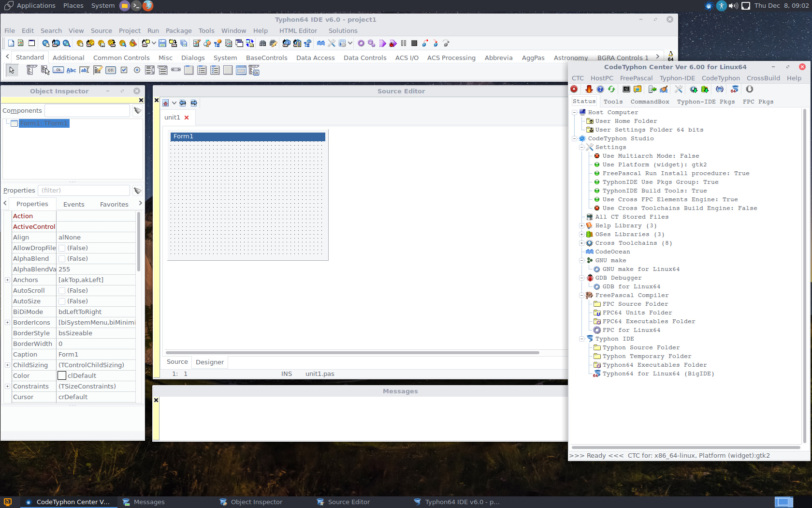Toggle the AllowDropFiles checkbox
The height and width of the screenshot is (508, 812).
coord(62,248)
